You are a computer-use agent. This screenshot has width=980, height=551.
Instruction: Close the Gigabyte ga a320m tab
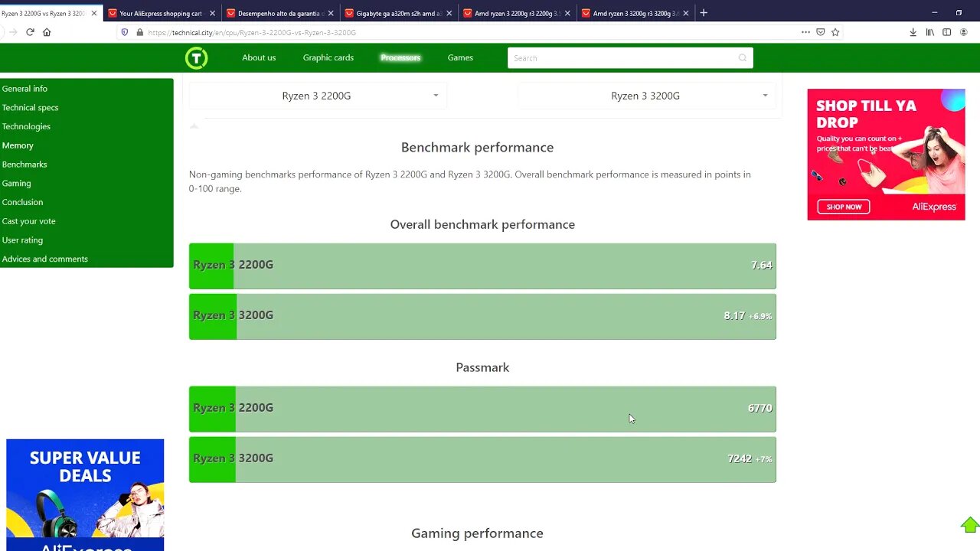(449, 13)
